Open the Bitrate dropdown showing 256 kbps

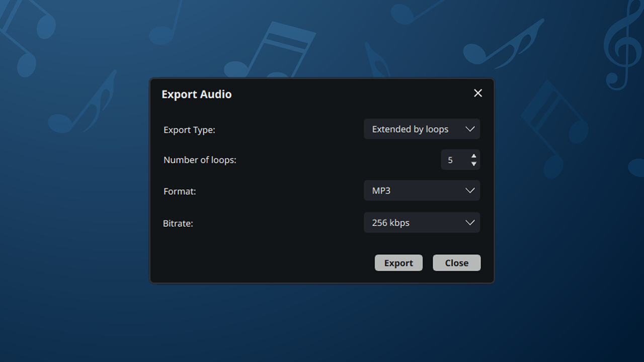(x=422, y=222)
